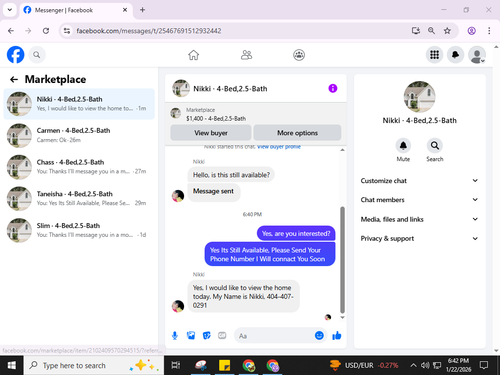500x375 pixels.
Task: Open the Chrome profile icon
Action: (471, 31)
